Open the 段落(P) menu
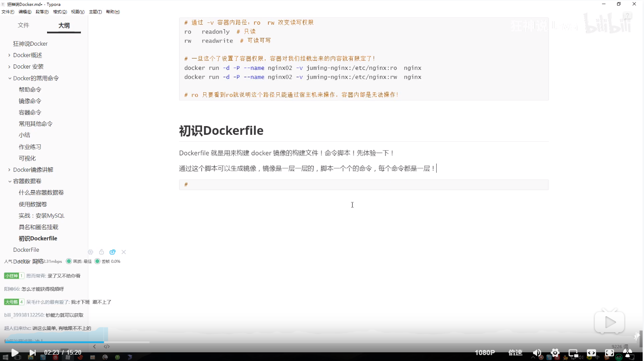This screenshot has height=361, width=644. point(42,12)
